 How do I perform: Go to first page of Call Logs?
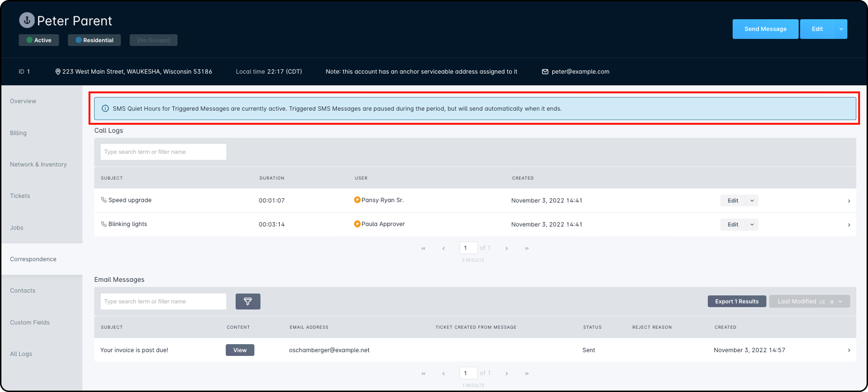[x=423, y=248]
